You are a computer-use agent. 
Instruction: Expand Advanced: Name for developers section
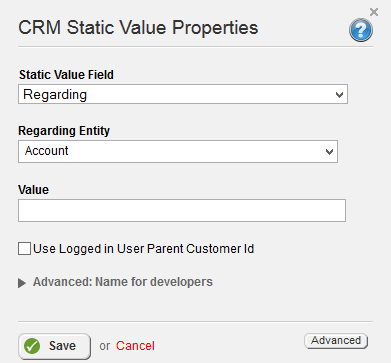[x=22, y=283]
